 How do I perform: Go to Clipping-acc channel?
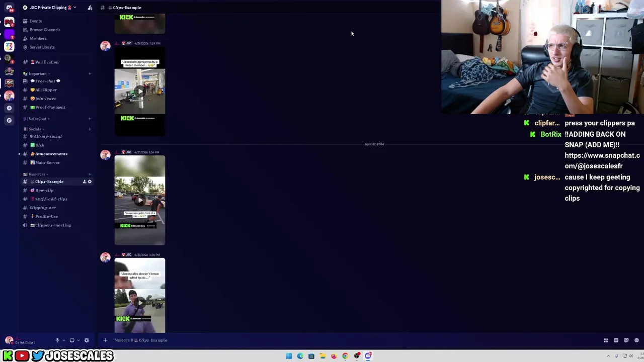coord(57,208)
